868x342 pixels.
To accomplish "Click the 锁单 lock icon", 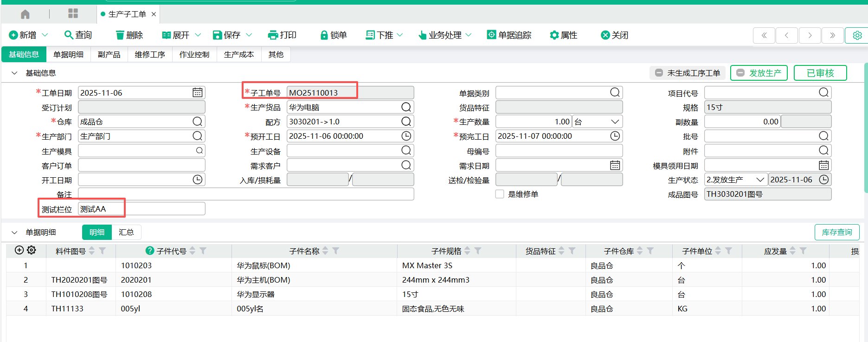I will click(324, 35).
